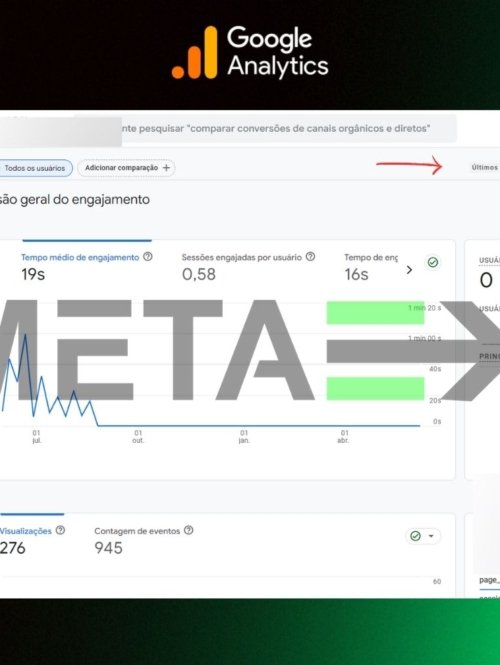Screen dimensions: 500x665
Task: Open help icon beside Visualizações
Action: pyautogui.click(x=61, y=530)
